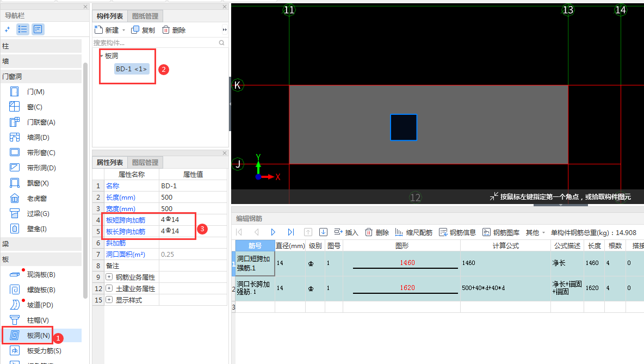Open 钢筋信息 rebar information
The image size is (644, 364).
coord(457,232)
